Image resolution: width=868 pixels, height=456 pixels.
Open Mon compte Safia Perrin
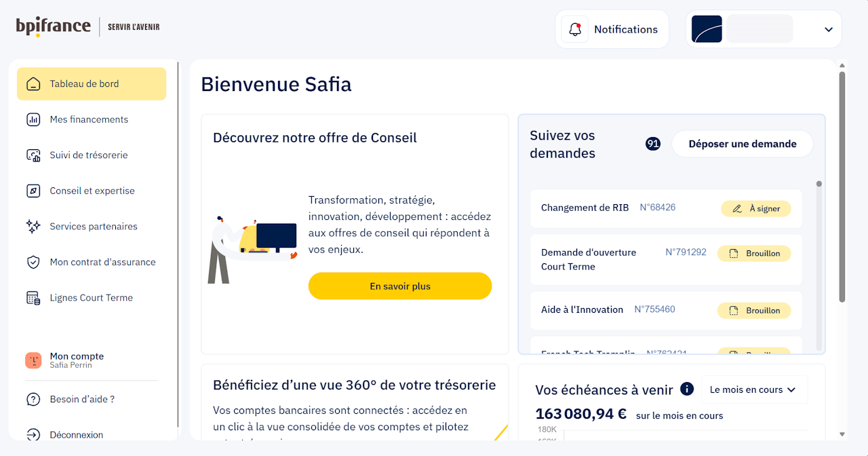point(77,360)
